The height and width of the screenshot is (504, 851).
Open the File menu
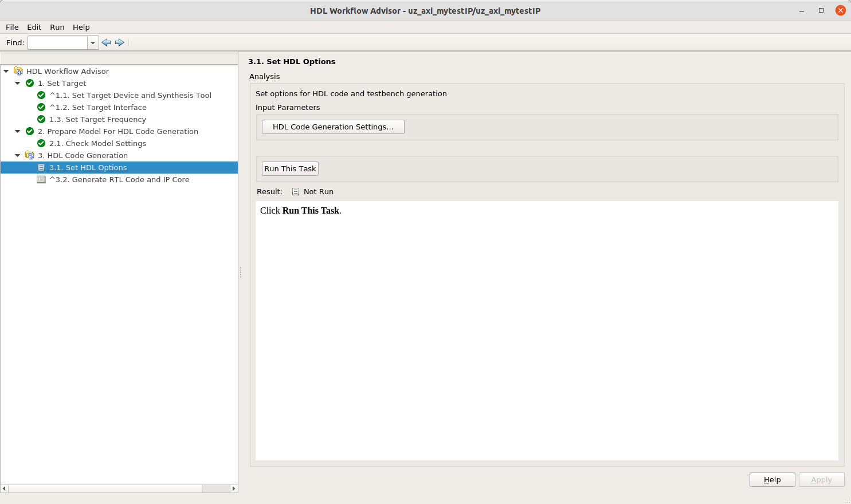click(x=12, y=27)
